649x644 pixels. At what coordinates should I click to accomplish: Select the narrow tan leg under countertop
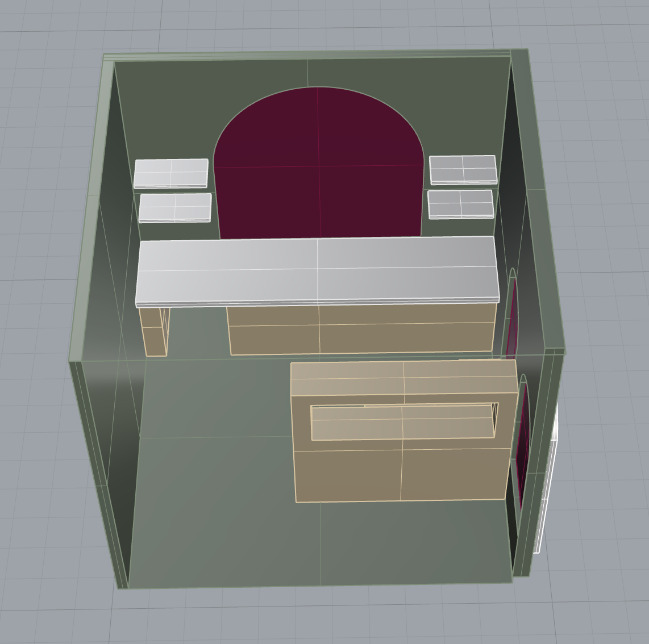click(x=155, y=332)
